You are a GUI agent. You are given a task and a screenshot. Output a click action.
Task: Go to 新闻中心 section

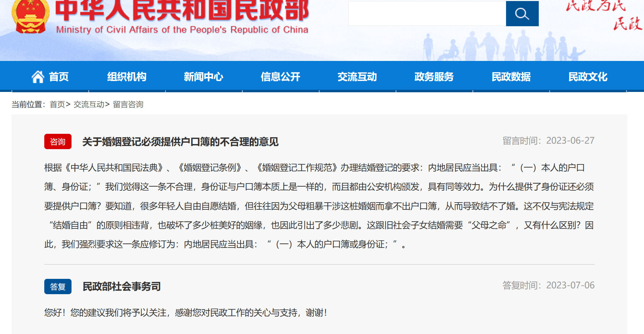point(204,77)
